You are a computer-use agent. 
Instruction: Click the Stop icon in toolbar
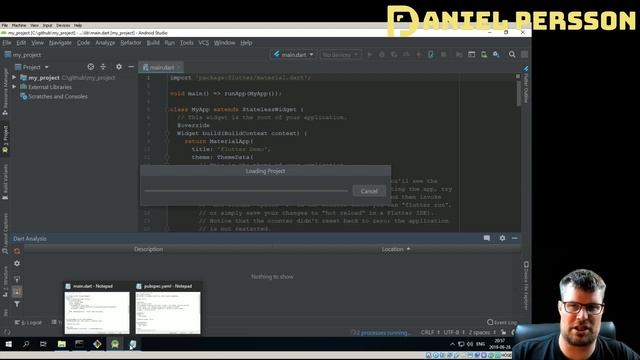click(x=443, y=54)
